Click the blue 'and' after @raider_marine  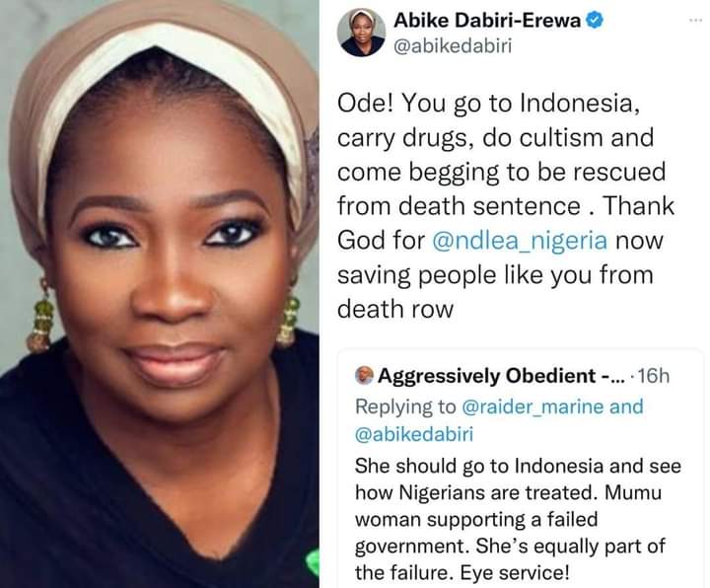click(626, 406)
